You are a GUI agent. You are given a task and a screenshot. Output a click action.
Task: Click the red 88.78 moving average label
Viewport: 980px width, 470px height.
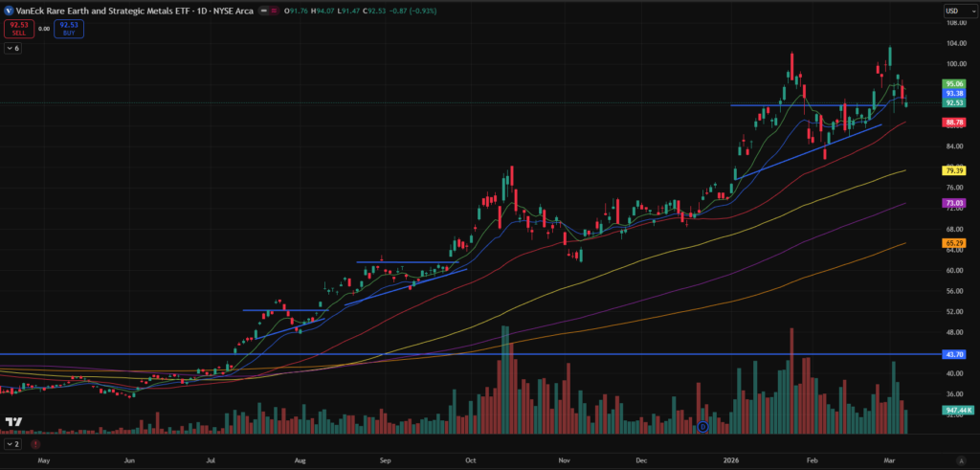953,123
